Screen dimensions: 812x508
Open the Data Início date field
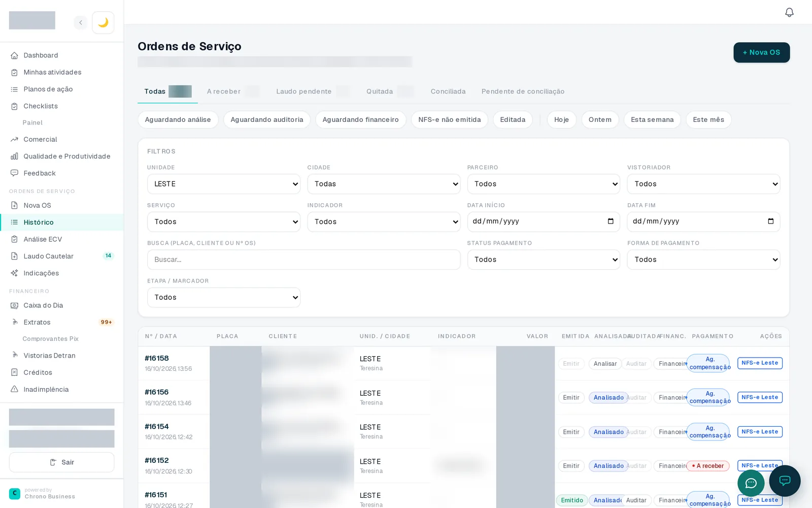544,221
